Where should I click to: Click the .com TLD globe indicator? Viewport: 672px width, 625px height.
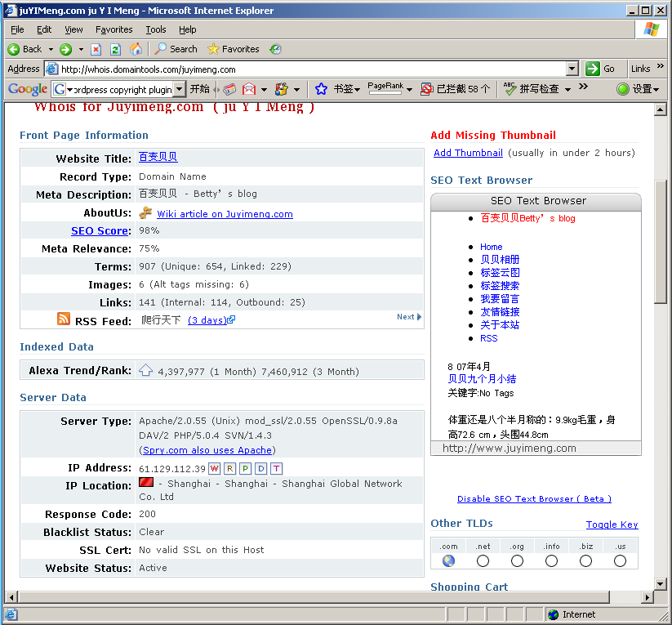tap(448, 560)
